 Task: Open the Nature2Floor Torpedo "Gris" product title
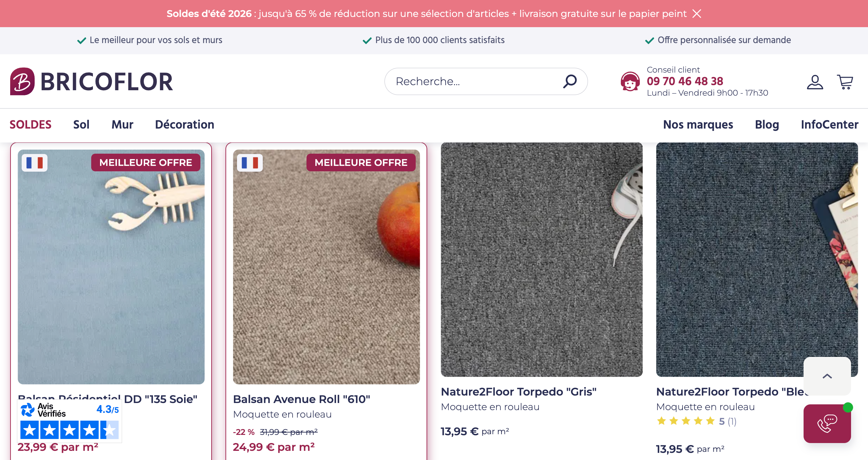click(519, 391)
